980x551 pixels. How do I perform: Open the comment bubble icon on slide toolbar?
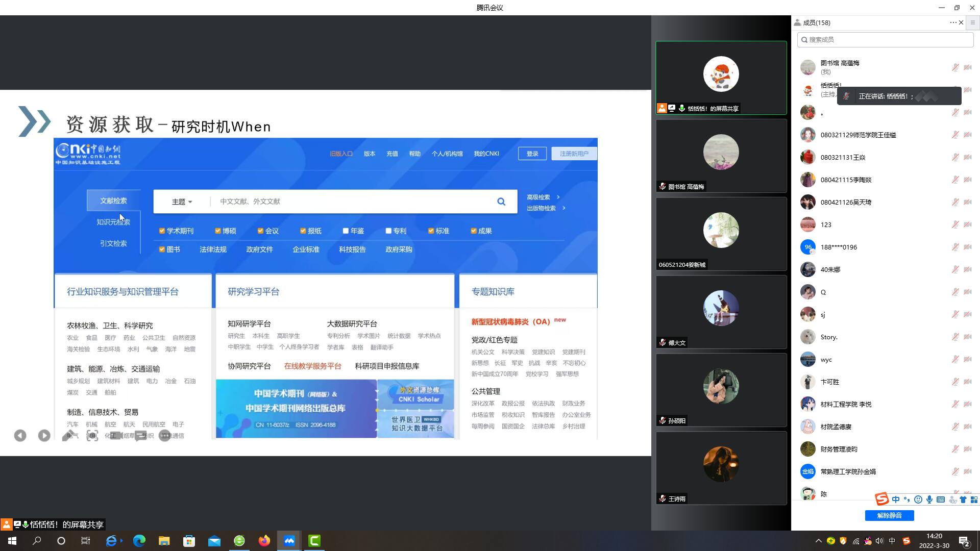[140, 436]
